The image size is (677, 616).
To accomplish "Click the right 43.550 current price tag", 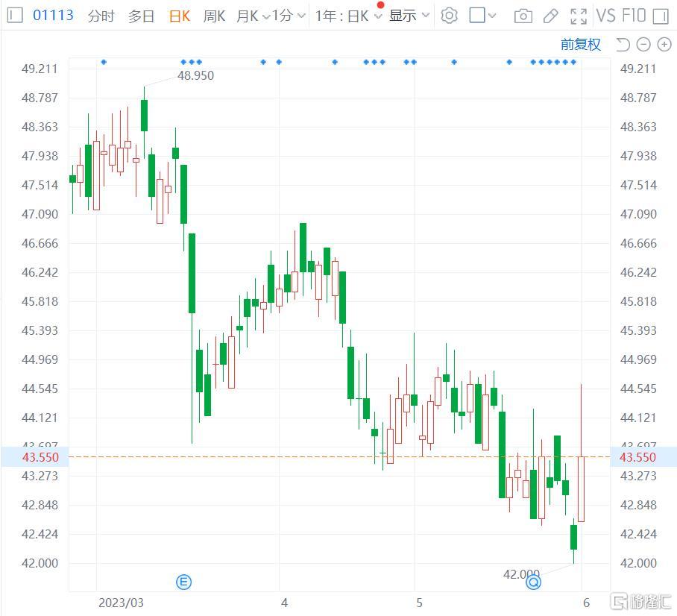I will pyautogui.click(x=643, y=457).
